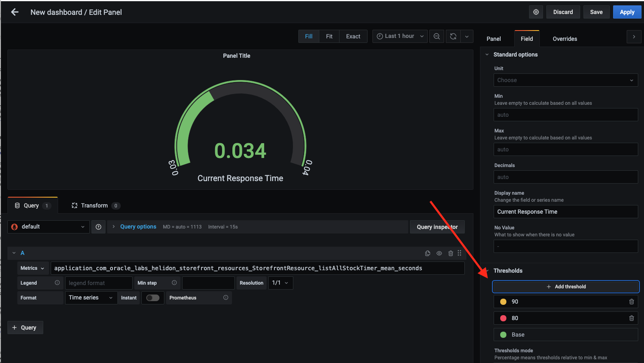Click the metric query expression field
This screenshot has width=644, height=363.
(258, 268)
